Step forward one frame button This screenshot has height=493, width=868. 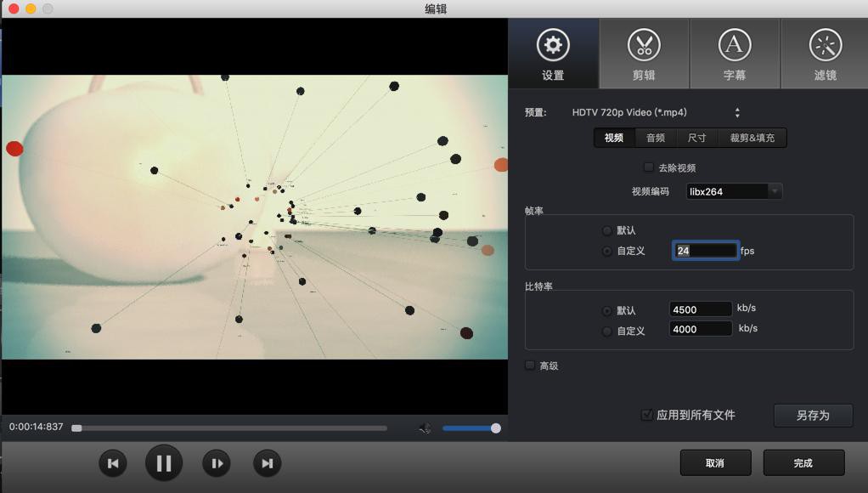point(217,463)
